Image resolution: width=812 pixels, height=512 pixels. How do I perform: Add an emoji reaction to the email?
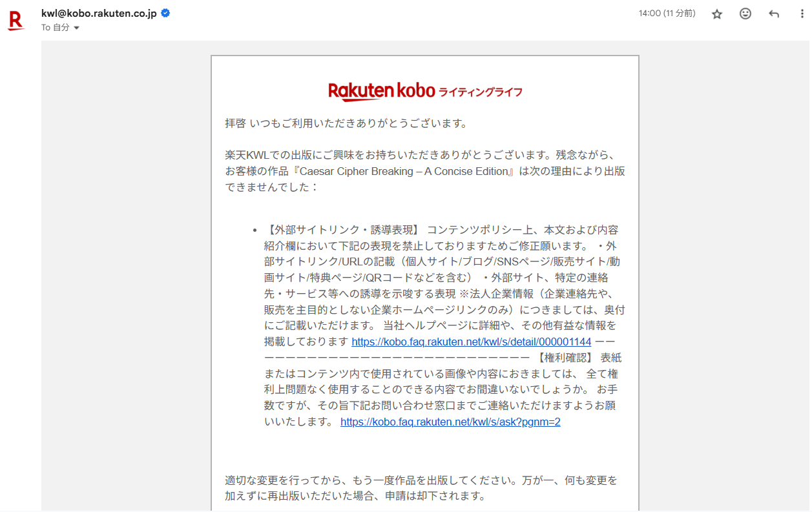tap(745, 14)
